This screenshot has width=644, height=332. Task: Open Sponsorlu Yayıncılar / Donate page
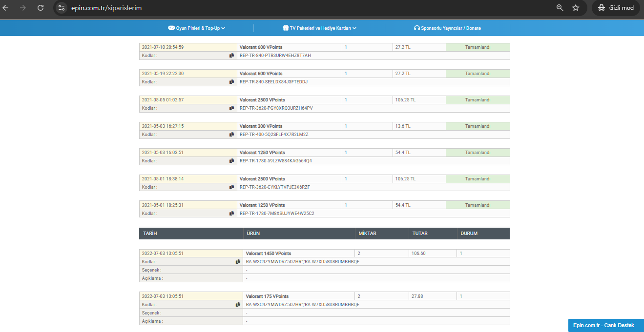click(447, 28)
